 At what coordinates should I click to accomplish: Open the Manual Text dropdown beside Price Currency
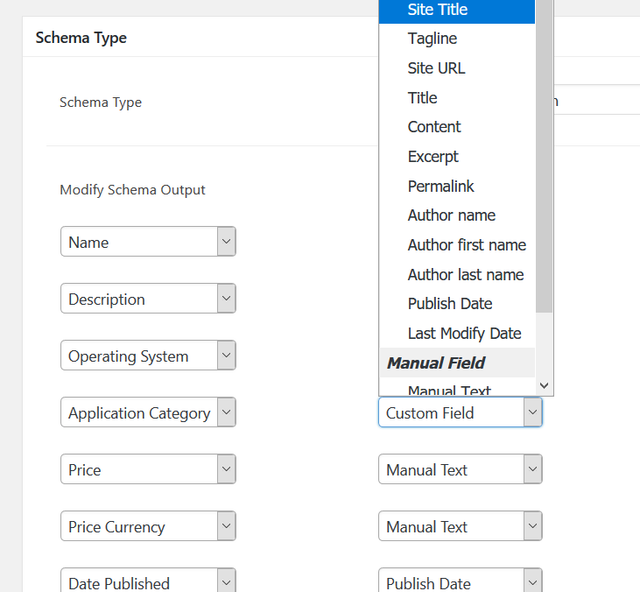click(460, 526)
